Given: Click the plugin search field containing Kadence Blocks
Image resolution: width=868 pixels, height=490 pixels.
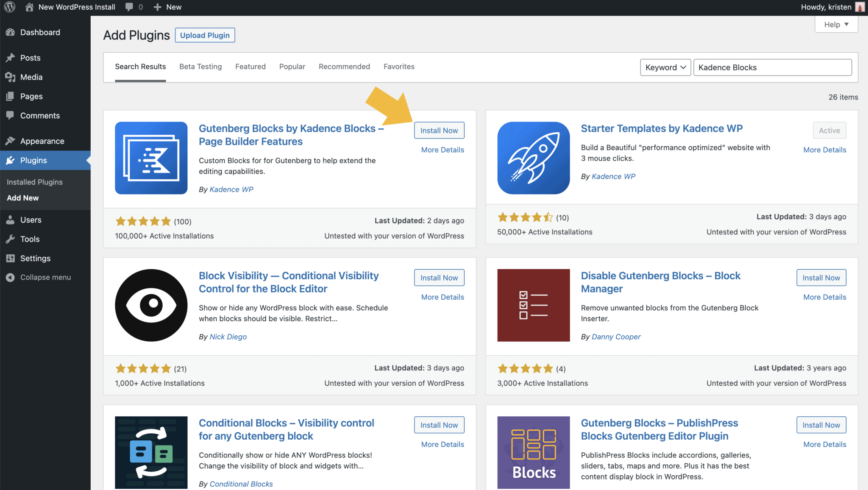Looking at the screenshot, I should coord(772,67).
